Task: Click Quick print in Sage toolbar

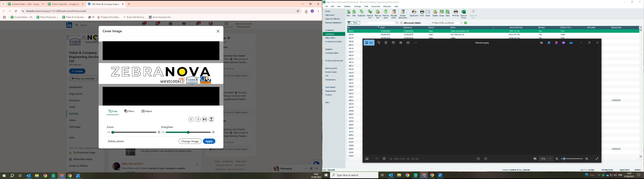Action: [x=414, y=13]
